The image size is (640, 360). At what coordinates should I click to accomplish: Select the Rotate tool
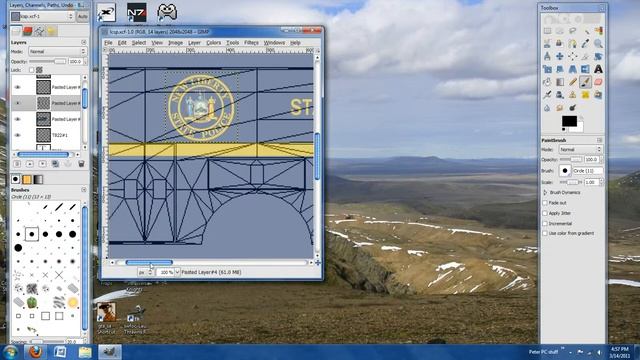(x=598, y=56)
